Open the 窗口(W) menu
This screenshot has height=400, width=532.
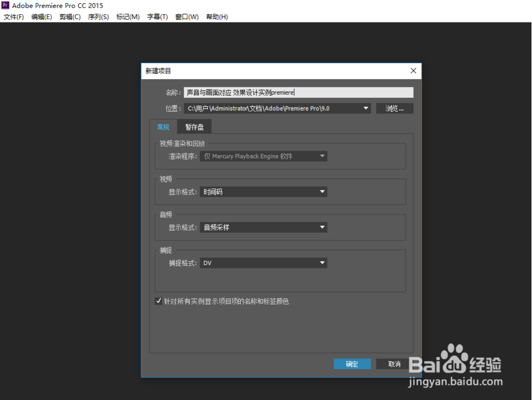(187, 16)
